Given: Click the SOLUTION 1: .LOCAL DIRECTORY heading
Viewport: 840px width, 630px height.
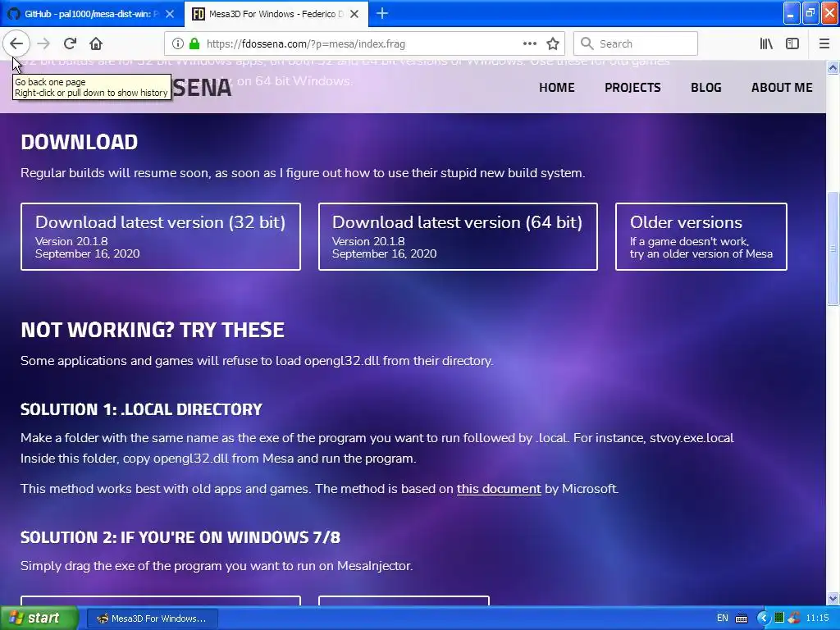Looking at the screenshot, I should click(x=141, y=409).
